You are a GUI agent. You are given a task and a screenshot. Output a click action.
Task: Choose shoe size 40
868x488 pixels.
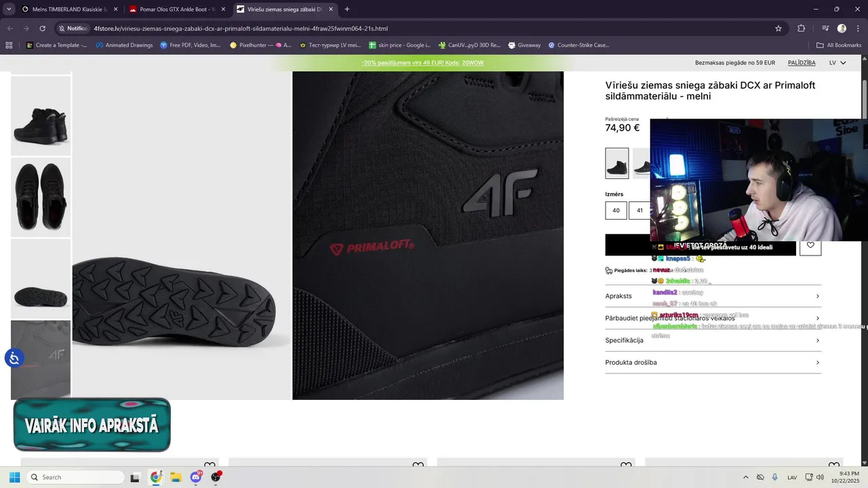616,210
